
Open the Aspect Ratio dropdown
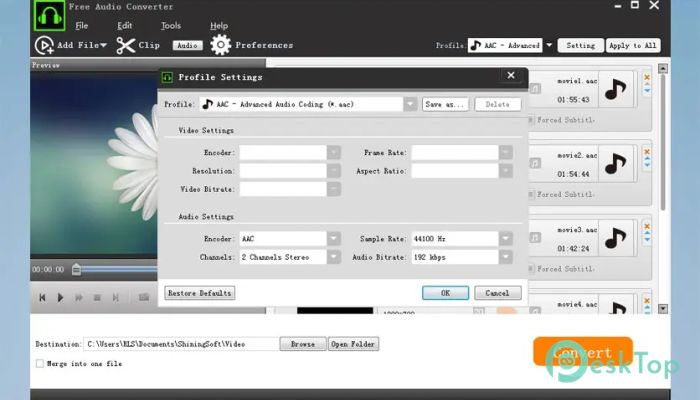click(505, 171)
